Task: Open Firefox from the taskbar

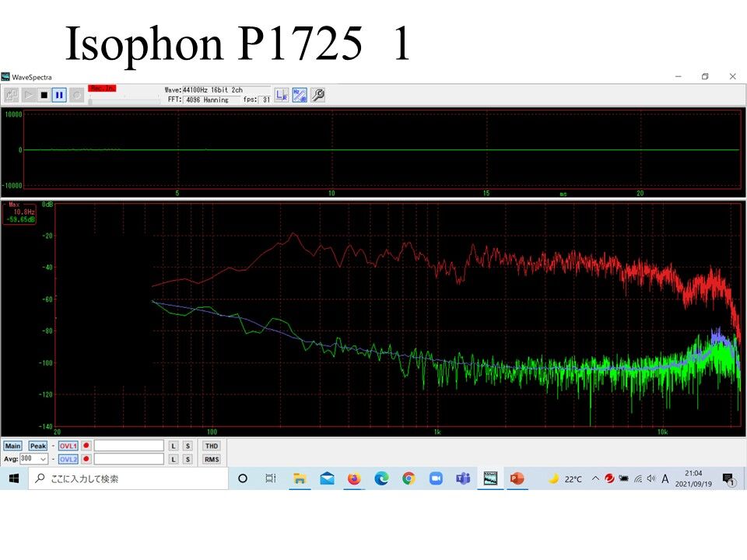Action: [354, 478]
